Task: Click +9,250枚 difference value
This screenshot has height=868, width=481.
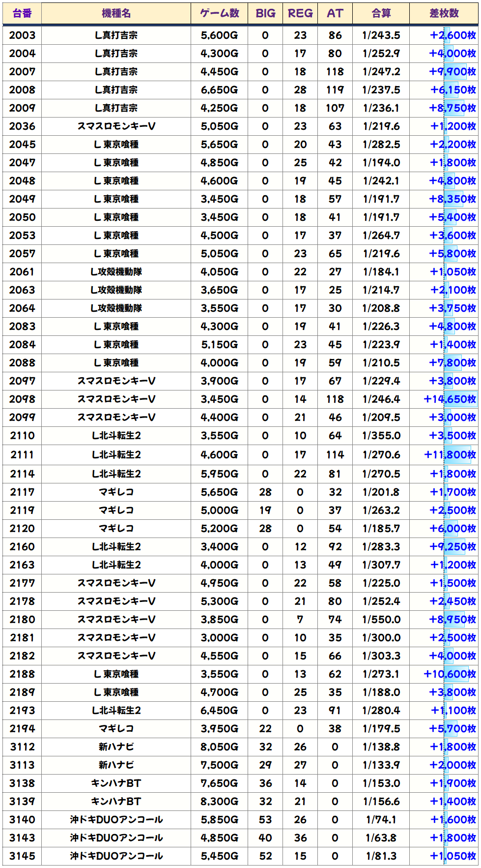Action: click(453, 547)
